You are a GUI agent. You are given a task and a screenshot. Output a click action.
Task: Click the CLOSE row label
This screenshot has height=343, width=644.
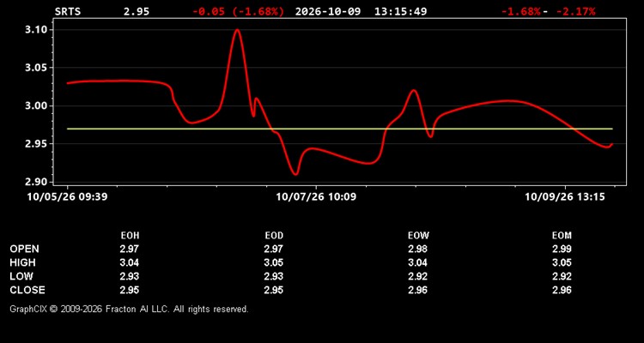[x=27, y=290]
